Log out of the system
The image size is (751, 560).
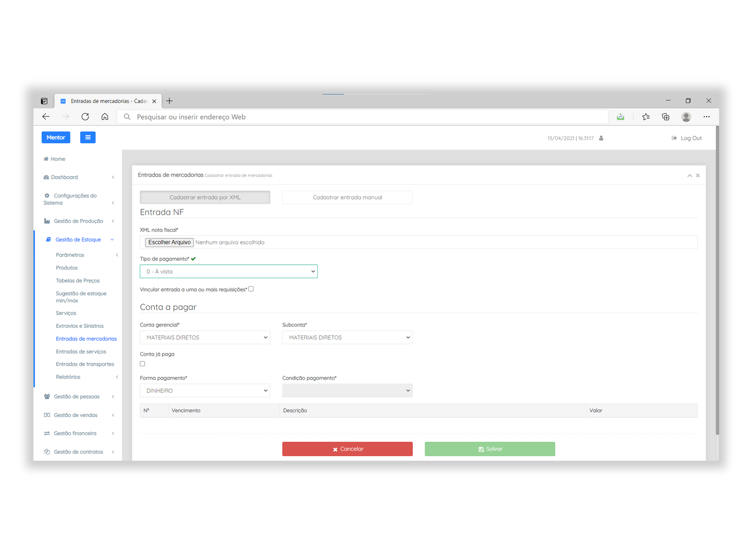687,138
